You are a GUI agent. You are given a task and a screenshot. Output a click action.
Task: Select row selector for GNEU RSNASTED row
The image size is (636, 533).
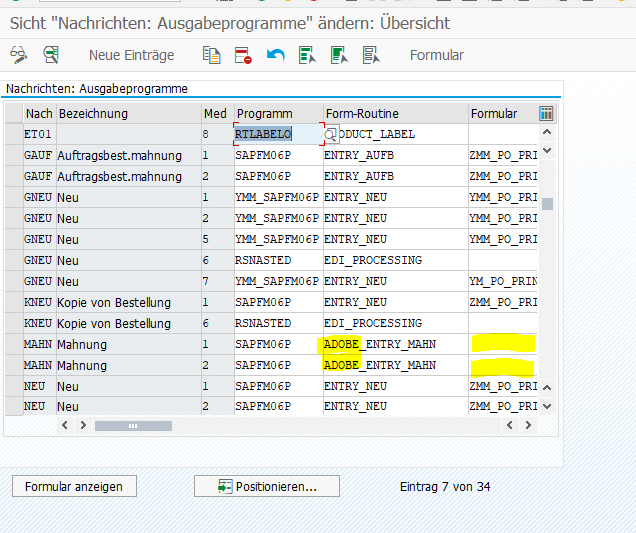(x=14, y=260)
